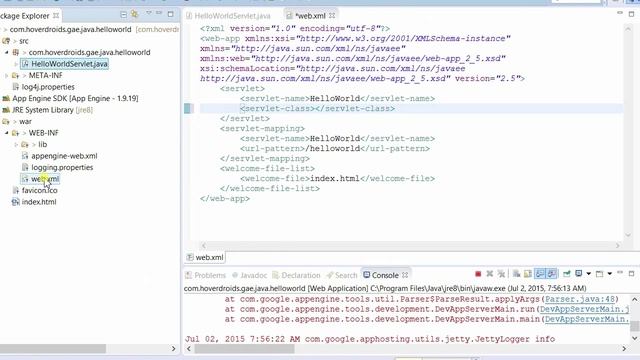Maximize the Package Explorer panel
The image size is (640, 360).
171,14
